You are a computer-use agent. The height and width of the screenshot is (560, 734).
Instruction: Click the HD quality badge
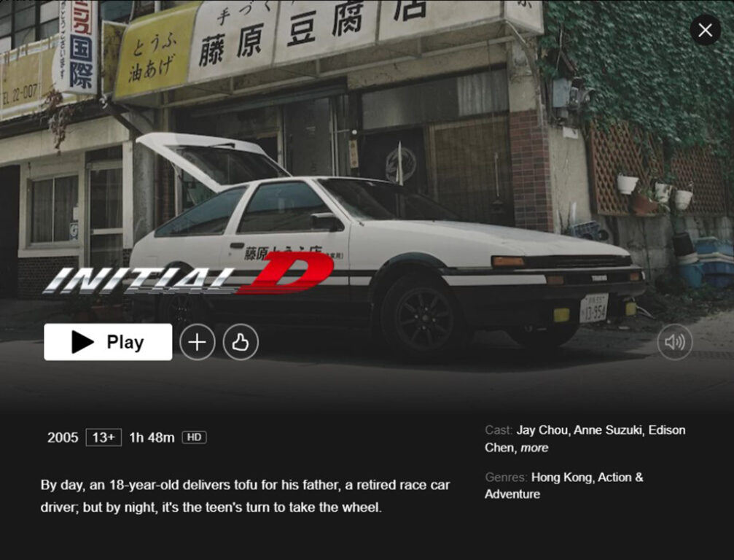[194, 437]
